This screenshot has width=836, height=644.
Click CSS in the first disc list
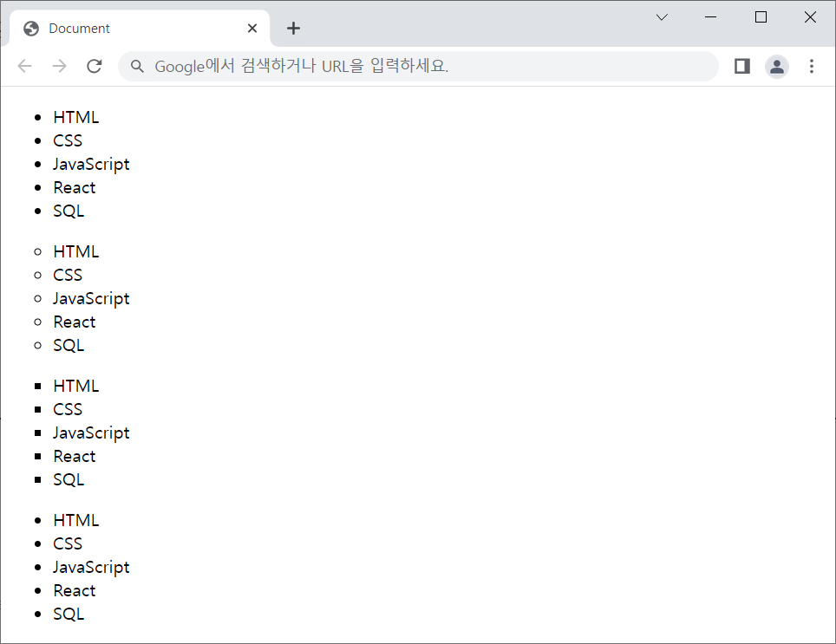68,140
